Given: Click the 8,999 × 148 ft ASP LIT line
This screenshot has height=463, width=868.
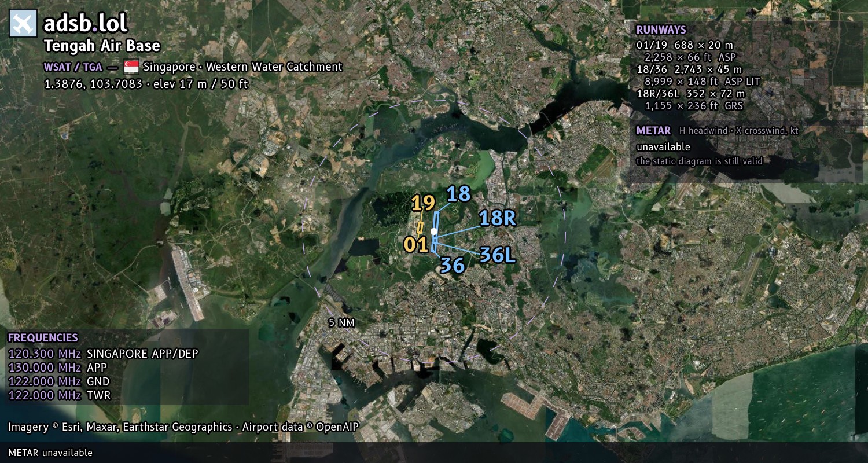Looking at the screenshot, I should pos(703,82).
